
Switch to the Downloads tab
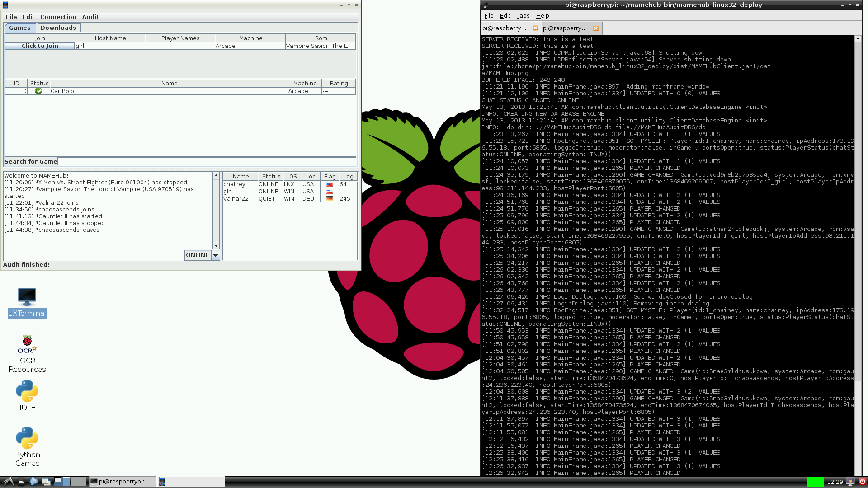pyautogui.click(x=58, y=28)
